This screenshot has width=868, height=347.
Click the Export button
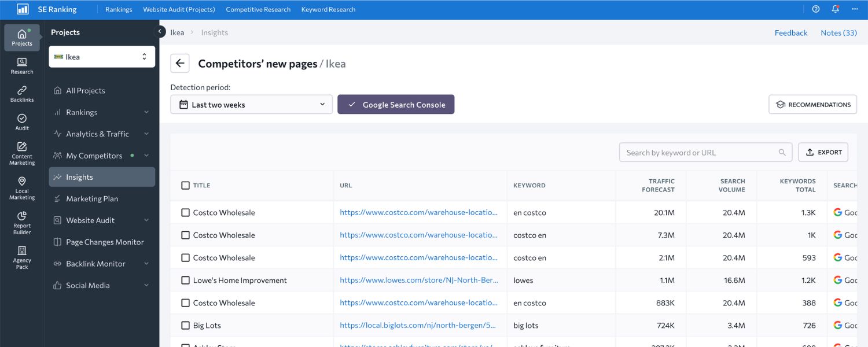[x=823, y=153]
